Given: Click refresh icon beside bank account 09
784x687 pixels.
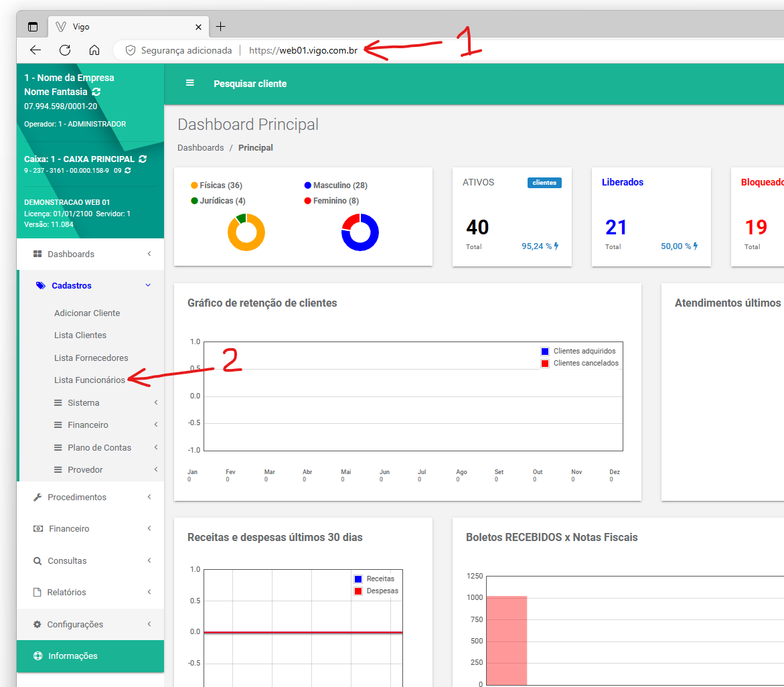Looking at the screenshot, I should (128, 171).
